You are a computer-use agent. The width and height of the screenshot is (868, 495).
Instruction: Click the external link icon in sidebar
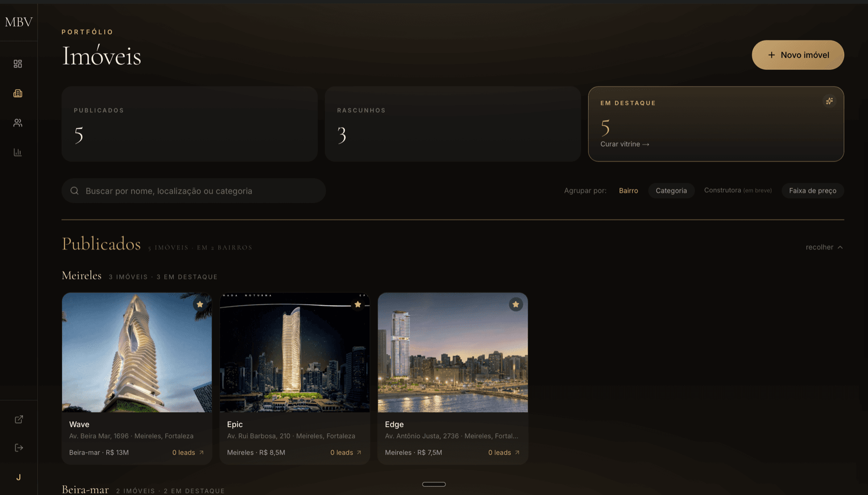point(19,419)
